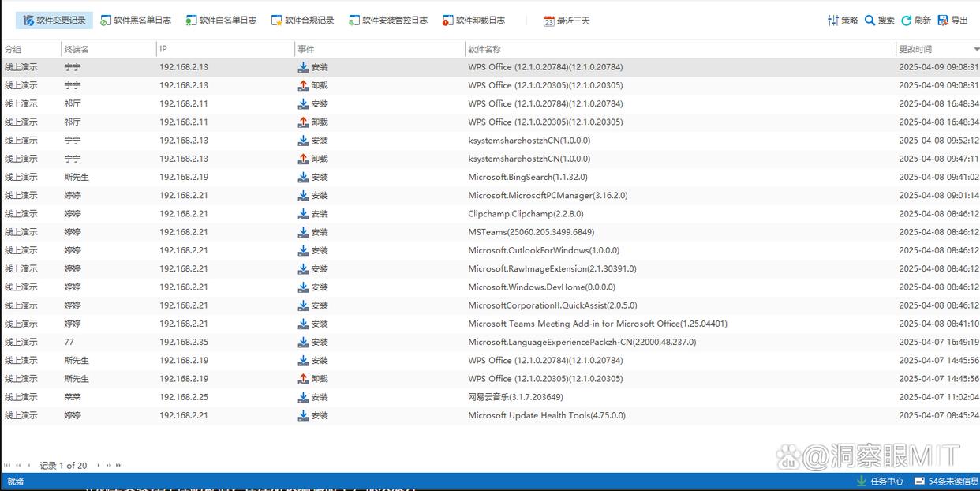Click IP 192.168.2.35 cell
The width and height of the screenshot is (980, 491).
coord(184,342)
